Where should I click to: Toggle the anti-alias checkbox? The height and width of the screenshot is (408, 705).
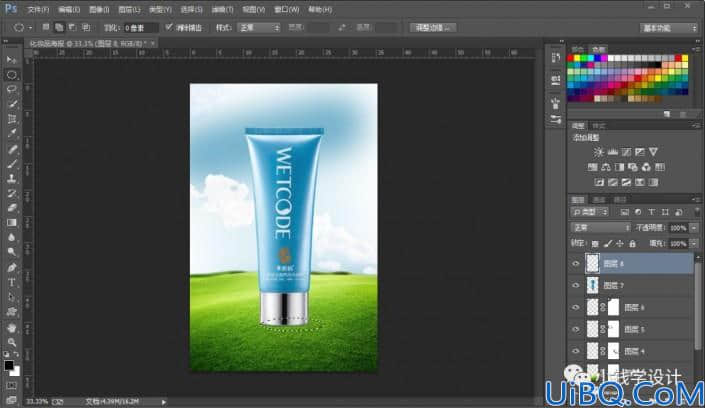click(169, 27)
